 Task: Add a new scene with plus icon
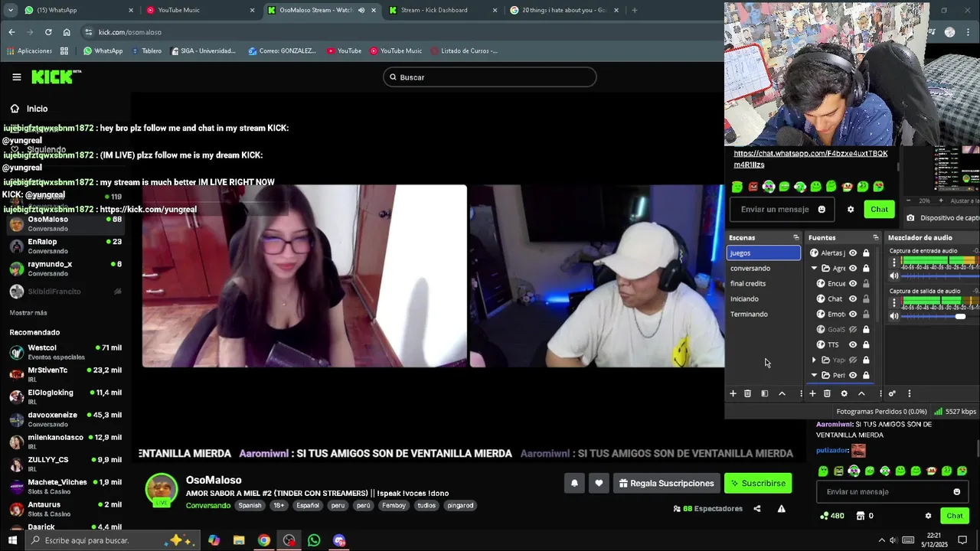tap(733, 393)
